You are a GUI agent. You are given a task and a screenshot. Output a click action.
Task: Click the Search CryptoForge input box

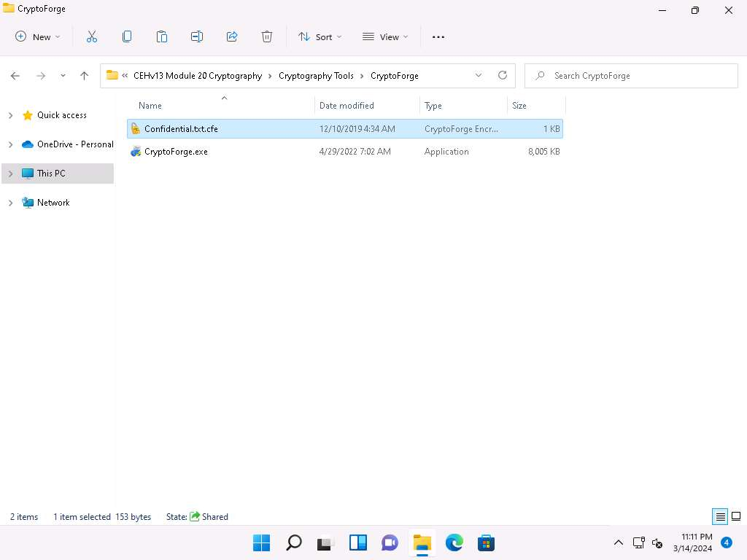(x=642, y=75)
